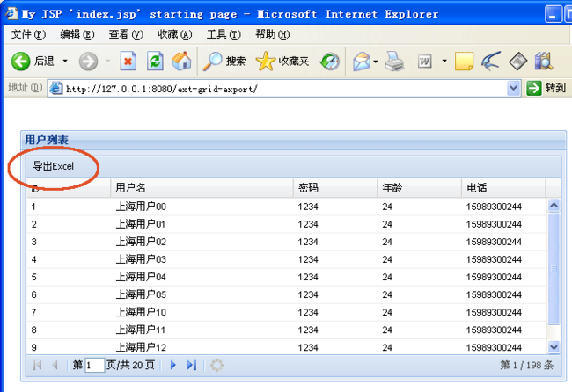The image size is (572, 392).
Task: Open the Forward button dropdown arrow
Action: (108, 61)
